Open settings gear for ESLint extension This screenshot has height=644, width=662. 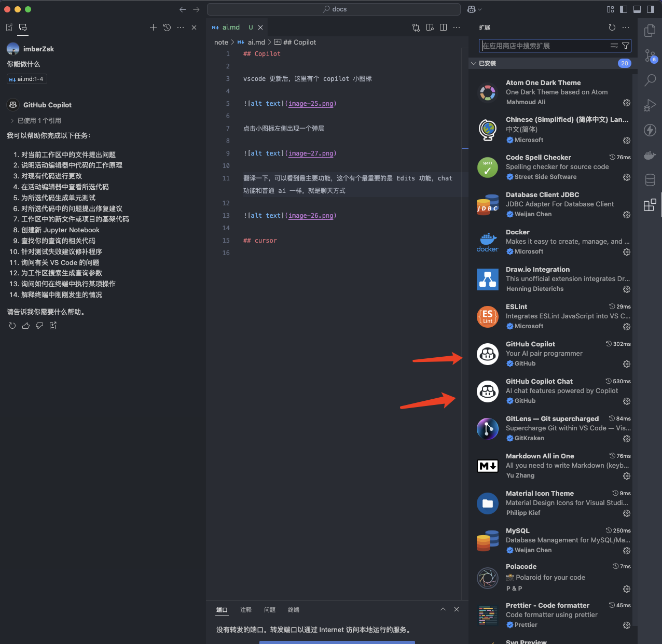tap(627, 327)
